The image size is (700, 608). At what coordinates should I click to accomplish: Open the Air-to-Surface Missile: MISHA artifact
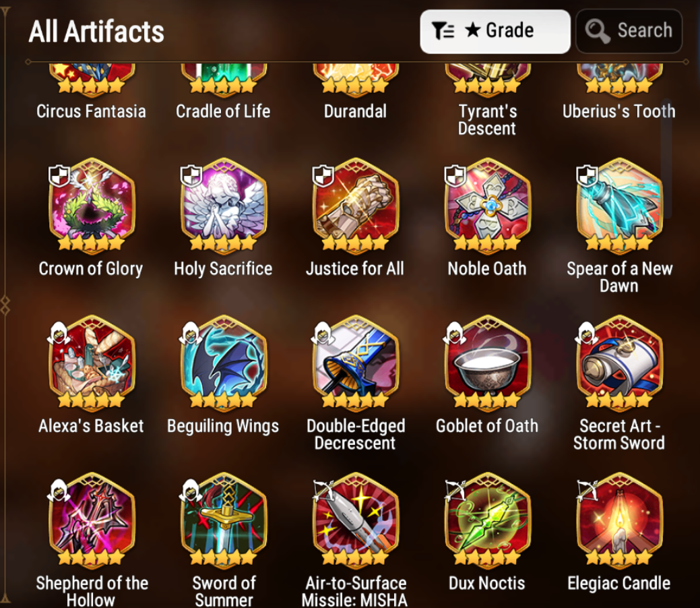coord(355,518)
